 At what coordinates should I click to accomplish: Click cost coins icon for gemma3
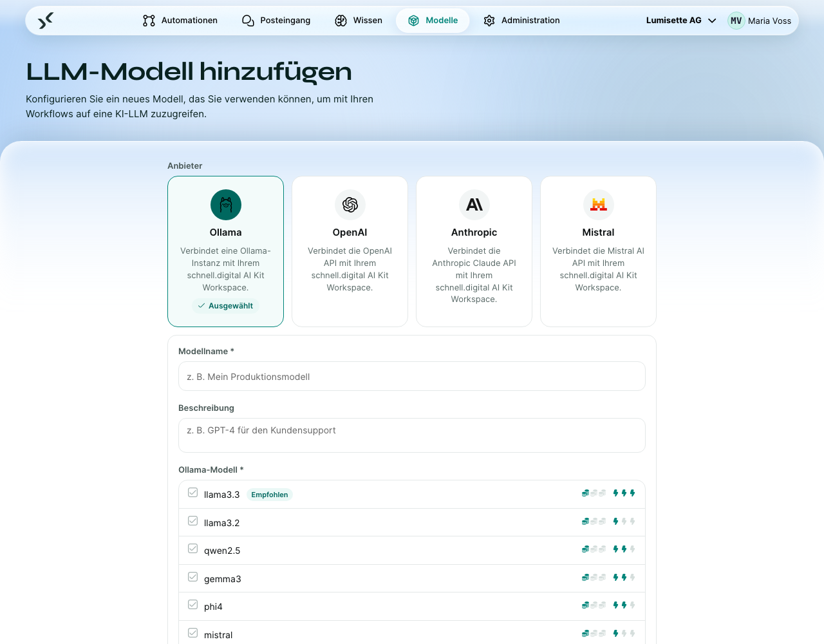594,578
